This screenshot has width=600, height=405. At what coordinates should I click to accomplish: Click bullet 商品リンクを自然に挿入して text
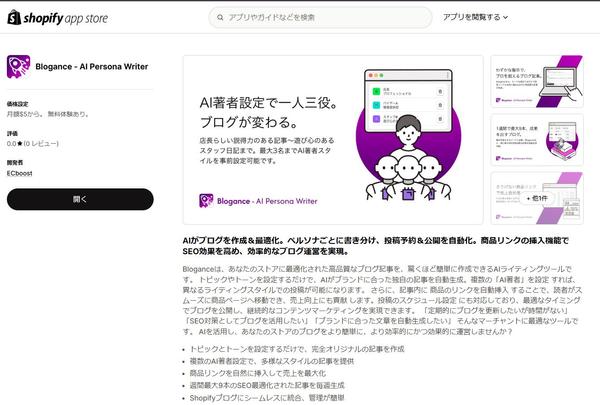pyautogui.click(x=258, y=373)
